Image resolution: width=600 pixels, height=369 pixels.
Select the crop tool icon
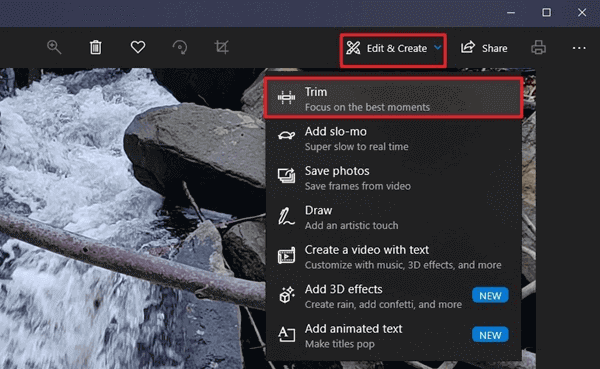click(222, 47)
